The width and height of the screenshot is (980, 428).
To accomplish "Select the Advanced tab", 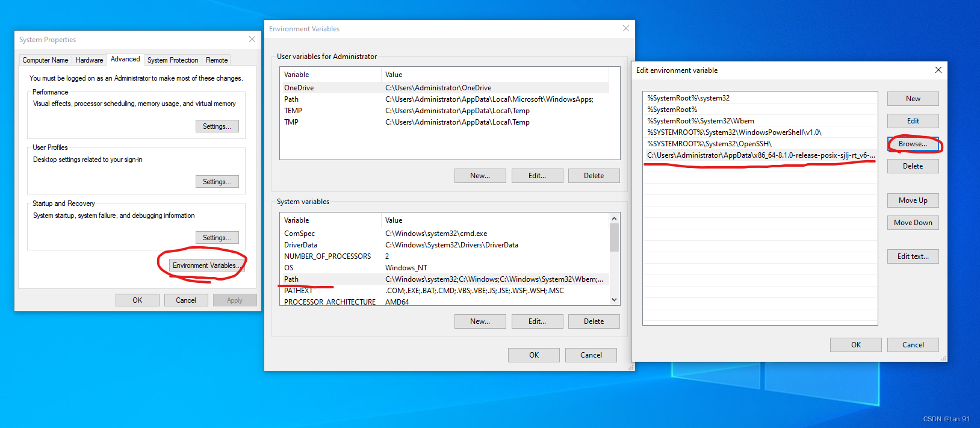I will click(125, 59).
